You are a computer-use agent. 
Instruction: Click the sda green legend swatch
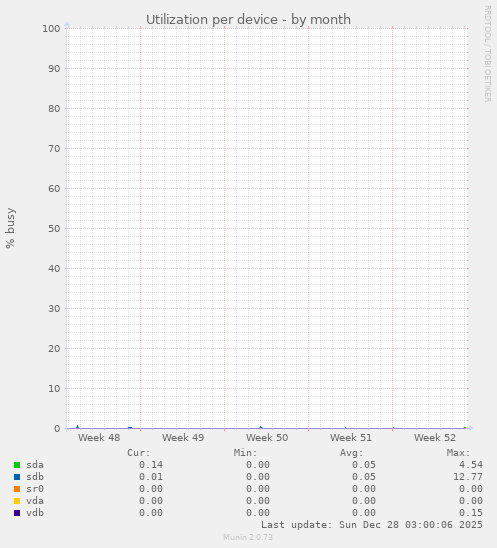[17, 465]
